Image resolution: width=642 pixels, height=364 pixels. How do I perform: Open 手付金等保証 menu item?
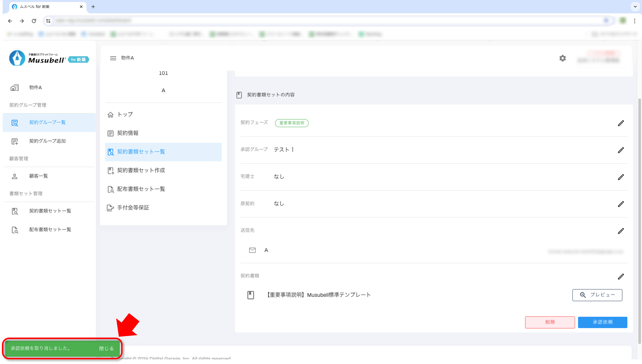click(x=133, y=208)
